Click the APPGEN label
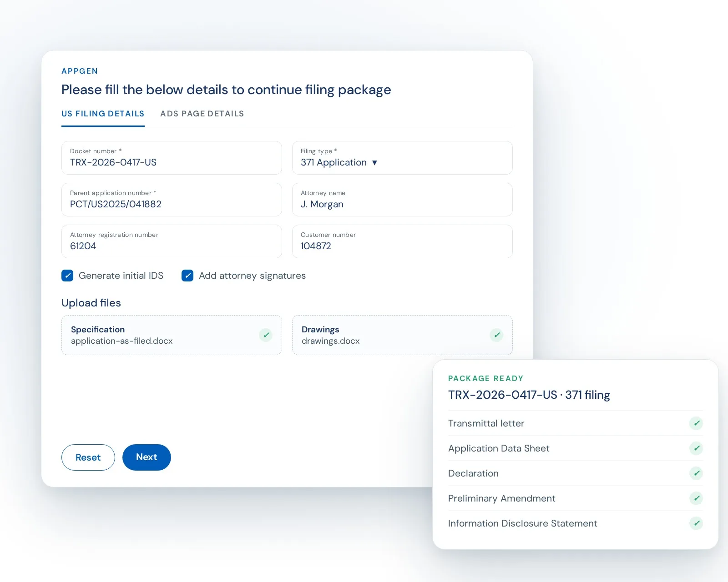The image size is (728, 582). [80, 71]
